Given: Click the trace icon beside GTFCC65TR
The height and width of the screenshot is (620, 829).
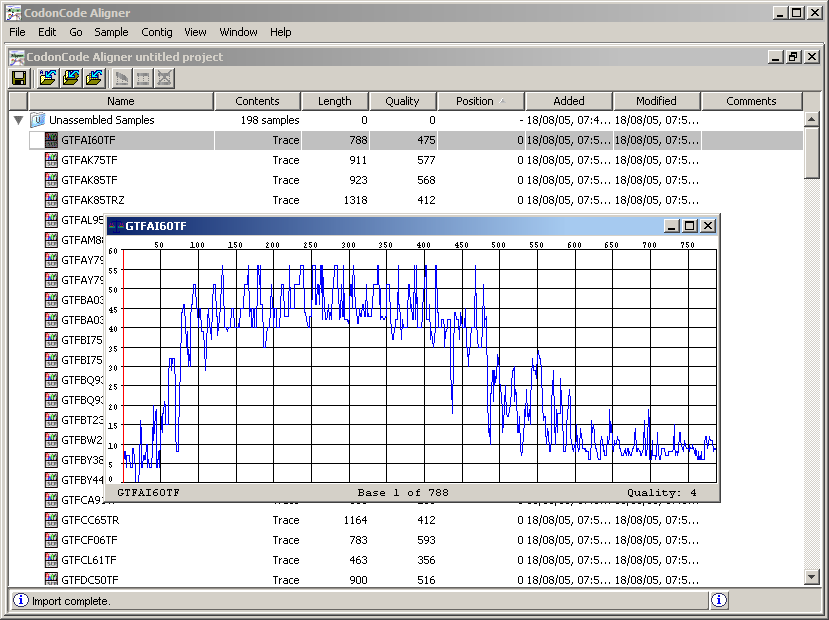Looking at the screenshot, I should pyautogui.click(x=51, y=520).
